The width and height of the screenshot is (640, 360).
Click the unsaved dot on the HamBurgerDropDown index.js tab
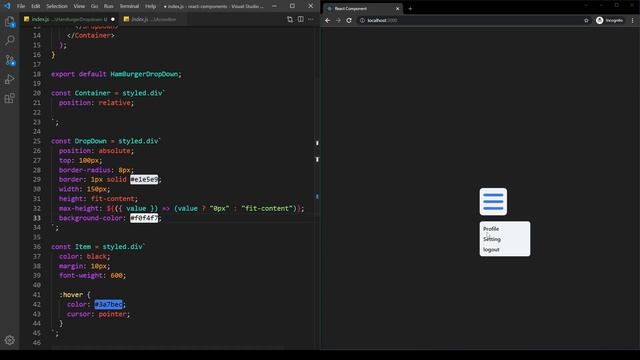point(113,19)
